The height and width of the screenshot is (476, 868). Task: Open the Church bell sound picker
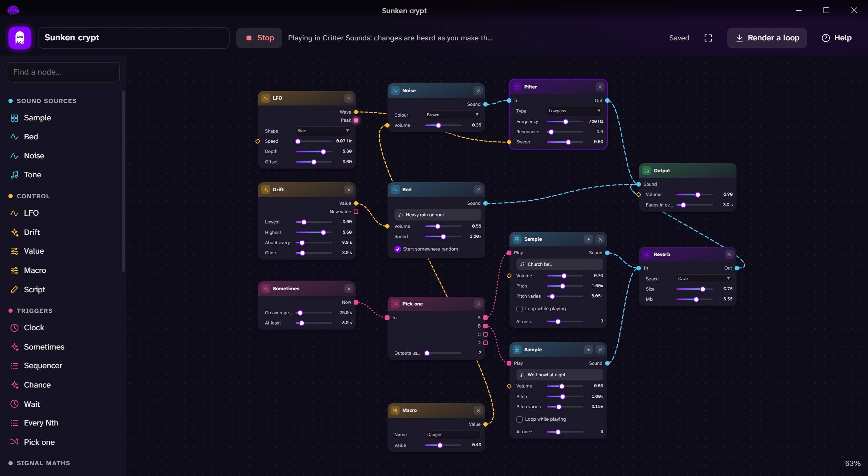pyautogui.click(x=559, y=264)
